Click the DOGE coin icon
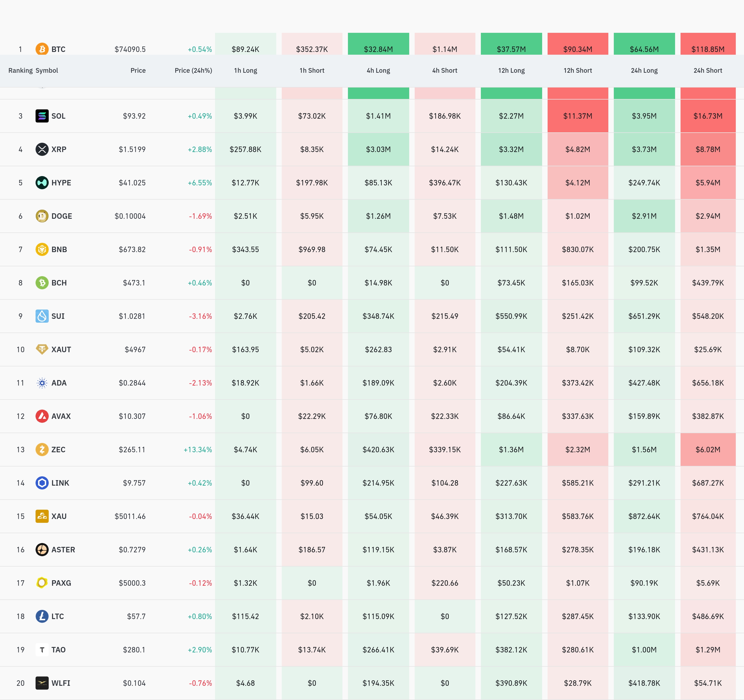Screen dimensions: 744x700 42,216
